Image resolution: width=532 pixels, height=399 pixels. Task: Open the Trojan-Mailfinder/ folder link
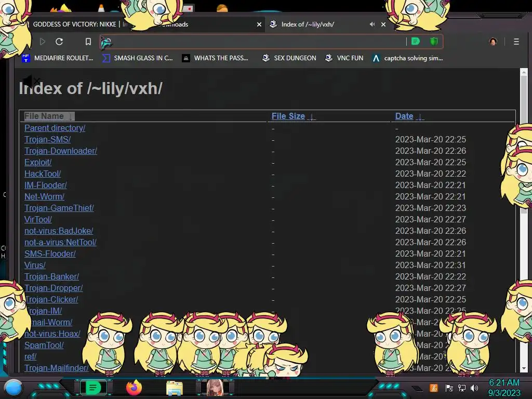point(56,368)
